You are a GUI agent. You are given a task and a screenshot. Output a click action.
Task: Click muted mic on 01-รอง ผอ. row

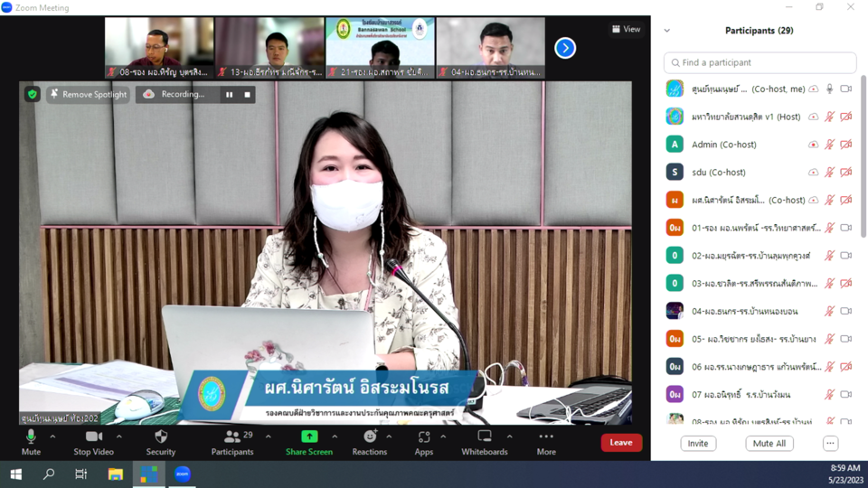point(829,228)
